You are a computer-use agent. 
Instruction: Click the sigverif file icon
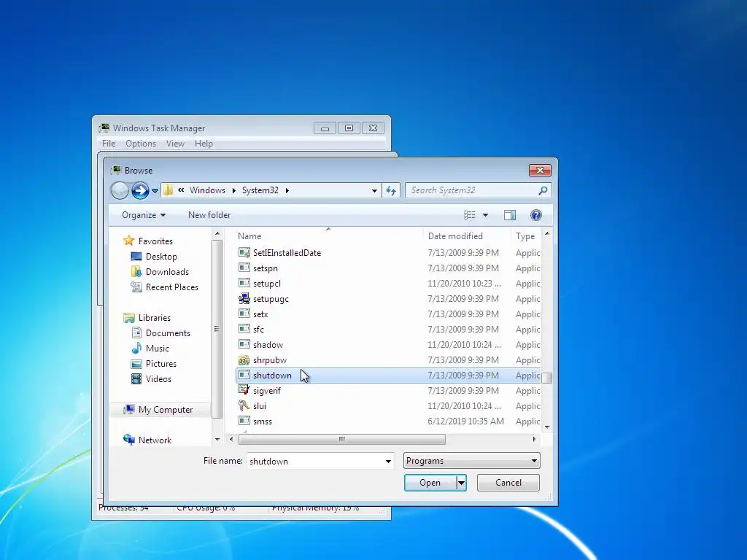pos(244,391)
